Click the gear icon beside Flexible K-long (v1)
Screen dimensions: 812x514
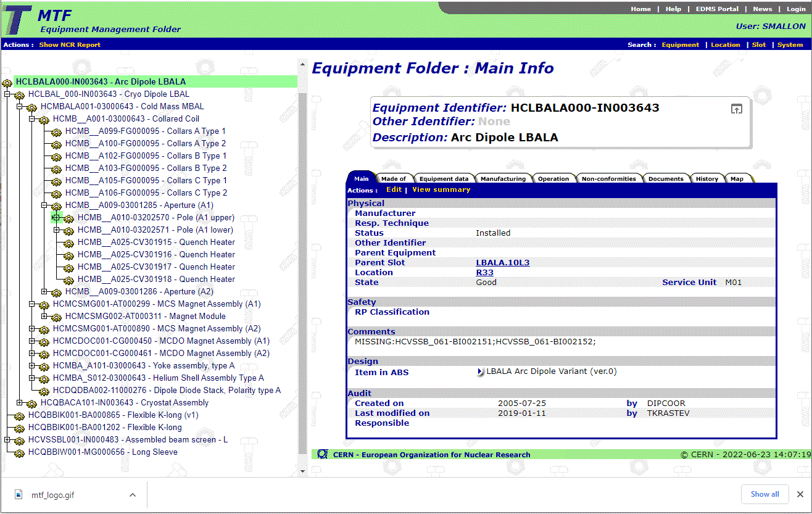pos(20,415)
